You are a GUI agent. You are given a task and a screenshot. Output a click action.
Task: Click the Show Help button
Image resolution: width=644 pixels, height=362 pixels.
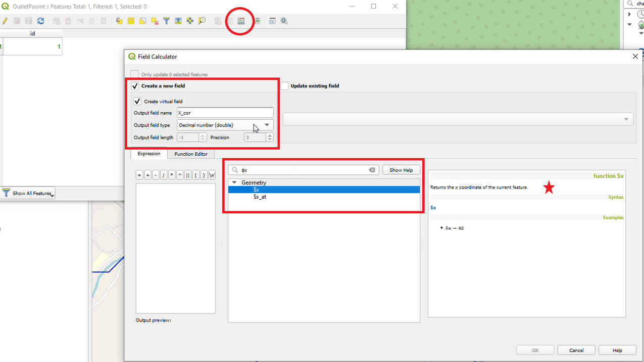coord(401,170)
